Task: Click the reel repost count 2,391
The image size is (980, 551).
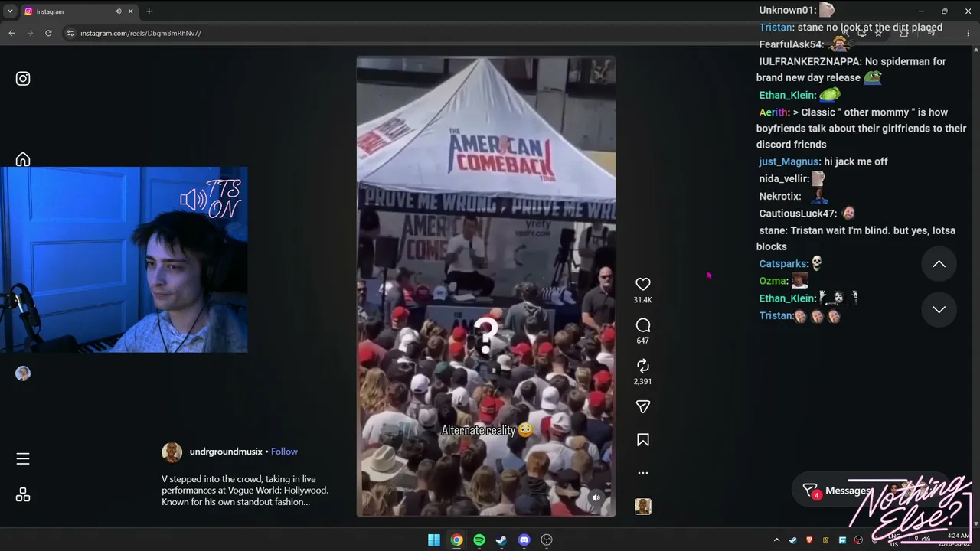Action: [x=643, y=381]
